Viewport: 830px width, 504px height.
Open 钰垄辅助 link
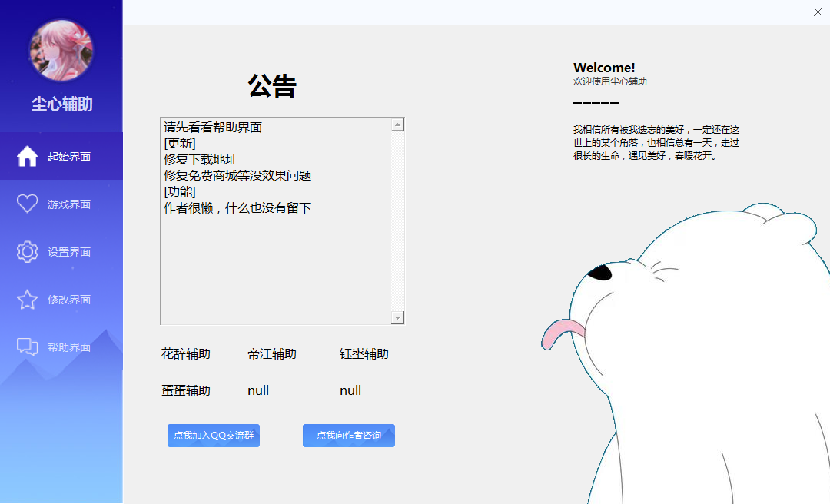coord(364,353)
